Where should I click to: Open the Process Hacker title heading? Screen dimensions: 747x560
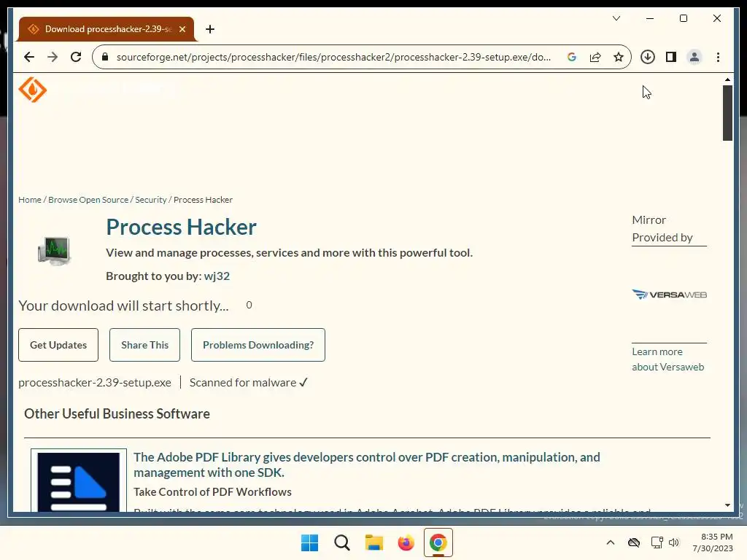(181, 227)
